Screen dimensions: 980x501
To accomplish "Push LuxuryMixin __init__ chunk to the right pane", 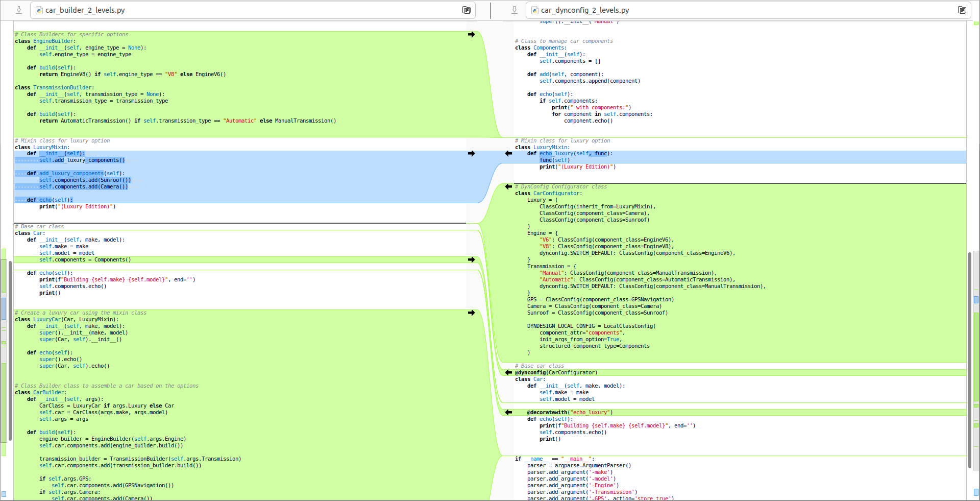I will [471, 153].
